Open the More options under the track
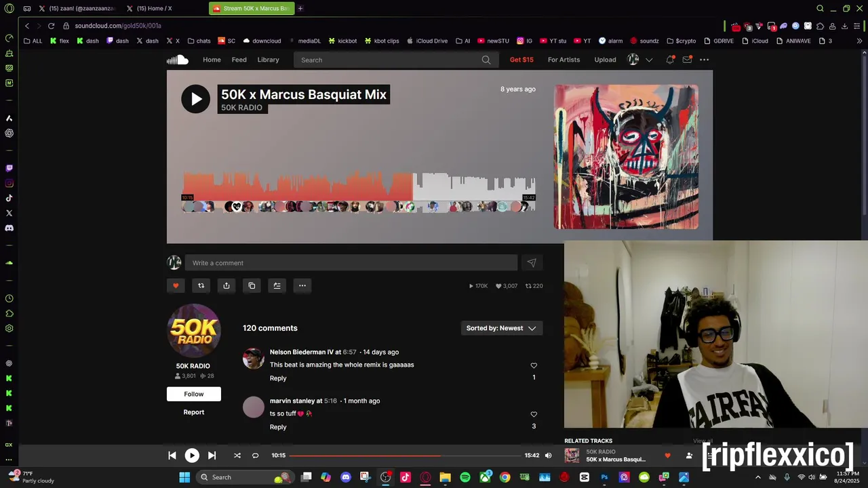The width and height of the screenshot is (868, 488). (x=302, y=285)
